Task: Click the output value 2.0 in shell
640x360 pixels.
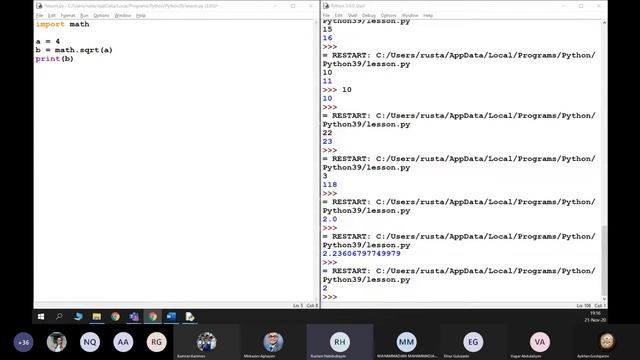Action: pyautogui.click(x=330, y=219)
